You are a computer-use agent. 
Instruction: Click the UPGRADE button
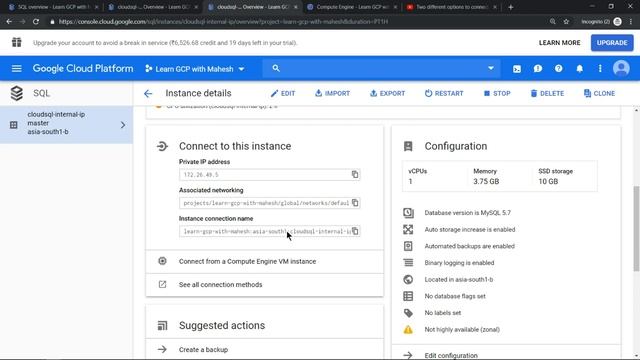[612, 43]
